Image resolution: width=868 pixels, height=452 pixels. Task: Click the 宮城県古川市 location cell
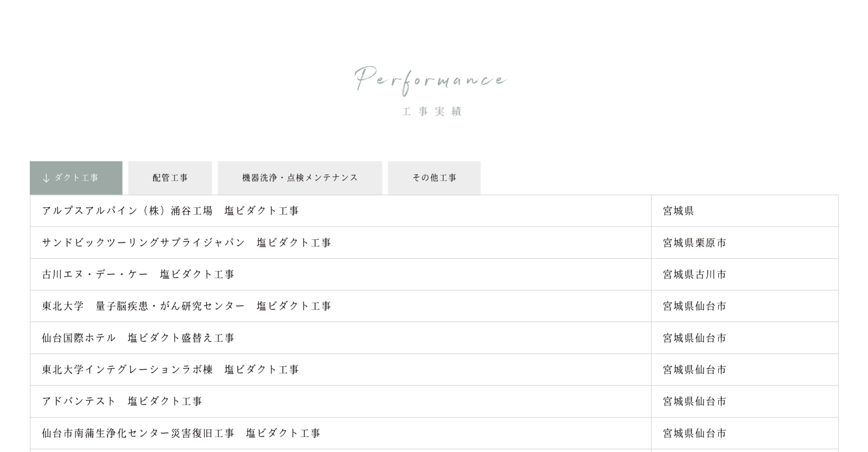(694, 275)
